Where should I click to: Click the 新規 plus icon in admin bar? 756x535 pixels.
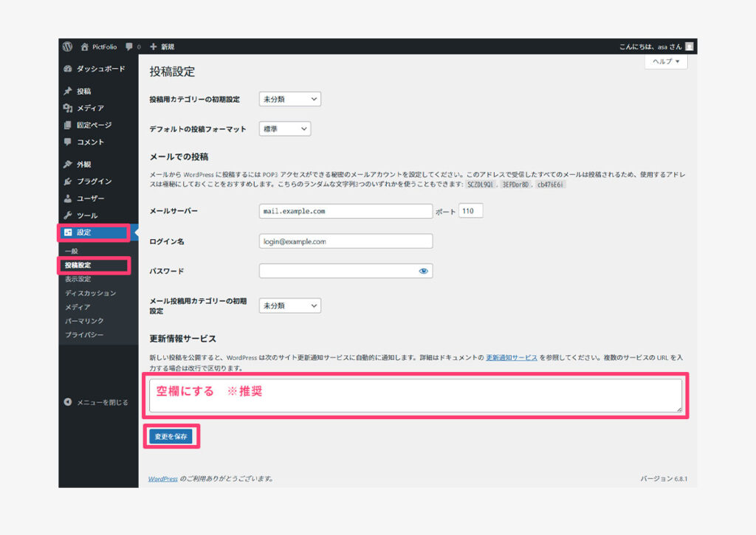pos(154,46)
